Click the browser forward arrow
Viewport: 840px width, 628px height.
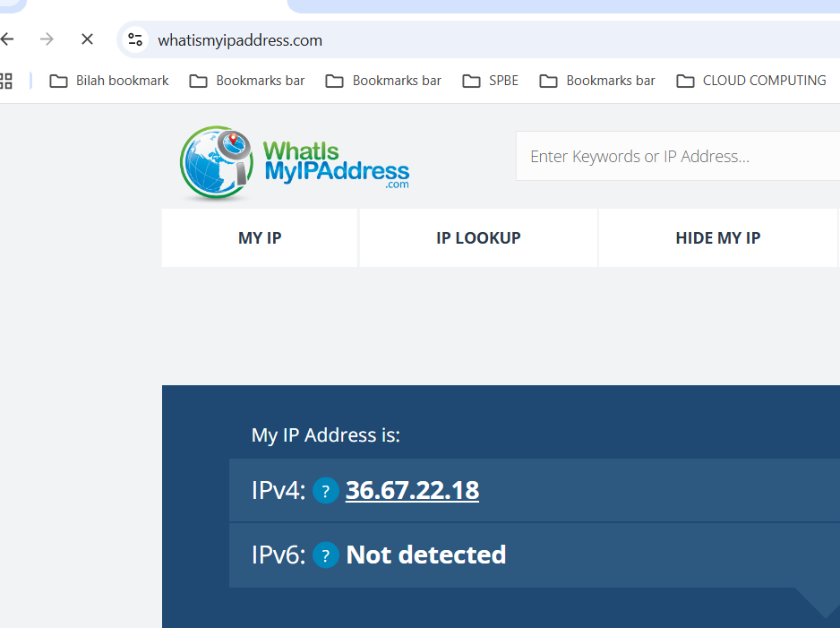click(47, 39)
